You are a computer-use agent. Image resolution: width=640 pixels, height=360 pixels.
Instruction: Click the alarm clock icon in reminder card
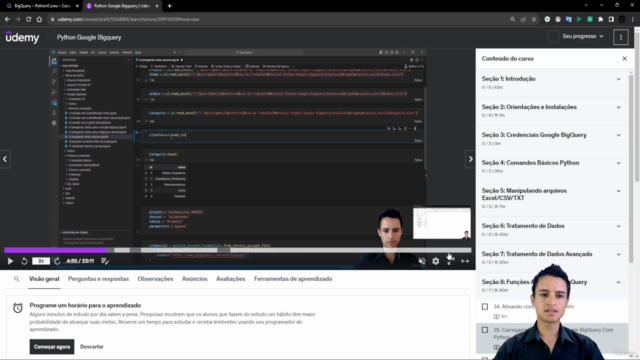[x=18, y=308]
